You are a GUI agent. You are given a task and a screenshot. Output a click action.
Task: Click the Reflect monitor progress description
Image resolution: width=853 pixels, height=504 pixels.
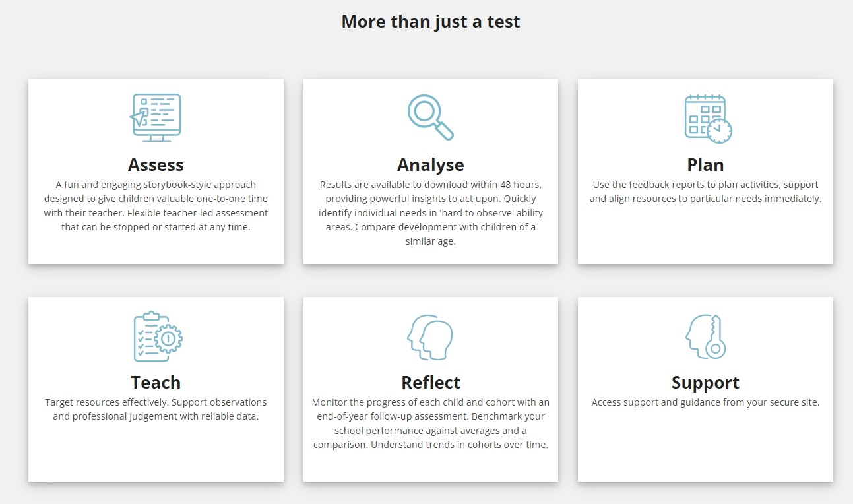(430, 423)
